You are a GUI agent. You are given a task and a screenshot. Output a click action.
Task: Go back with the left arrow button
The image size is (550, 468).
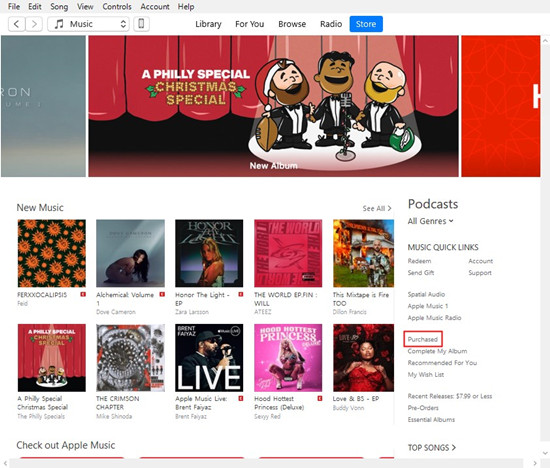click(16, 24)
